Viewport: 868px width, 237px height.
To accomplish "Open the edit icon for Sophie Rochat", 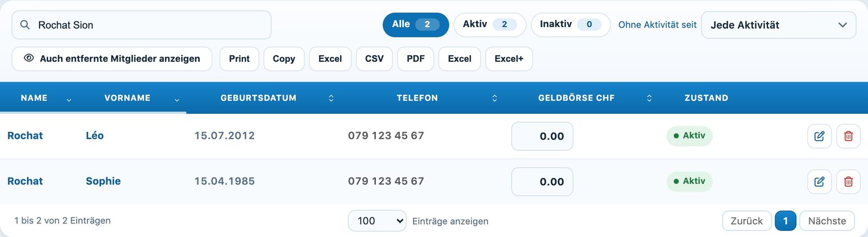I will 819,182.
